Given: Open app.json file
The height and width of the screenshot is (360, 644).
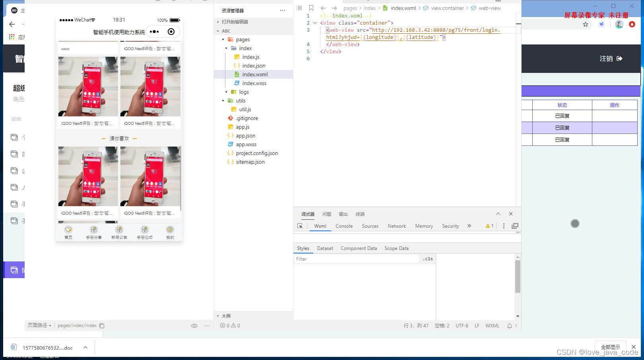Looking at the screenshot, I should (245, 136).
